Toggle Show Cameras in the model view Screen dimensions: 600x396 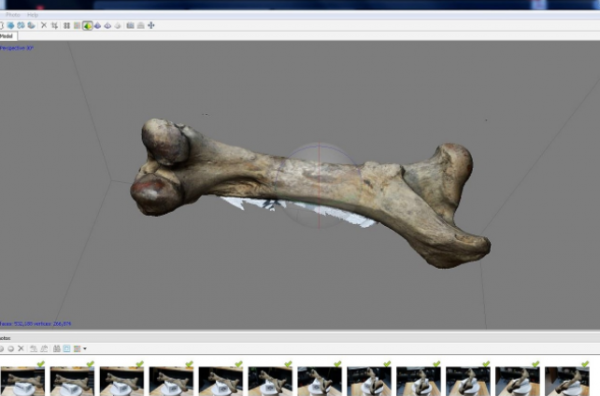coord(130,26)
